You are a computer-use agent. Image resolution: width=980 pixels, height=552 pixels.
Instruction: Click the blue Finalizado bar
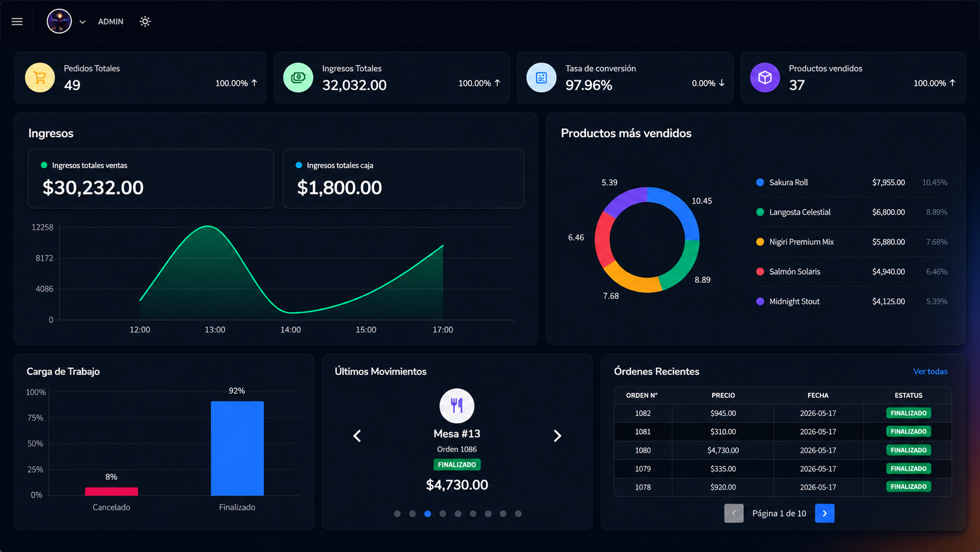[237, 448]
